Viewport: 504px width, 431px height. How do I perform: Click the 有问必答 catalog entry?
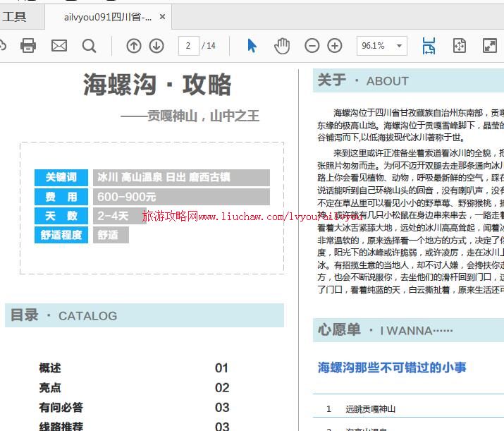[x=61, y=407]
